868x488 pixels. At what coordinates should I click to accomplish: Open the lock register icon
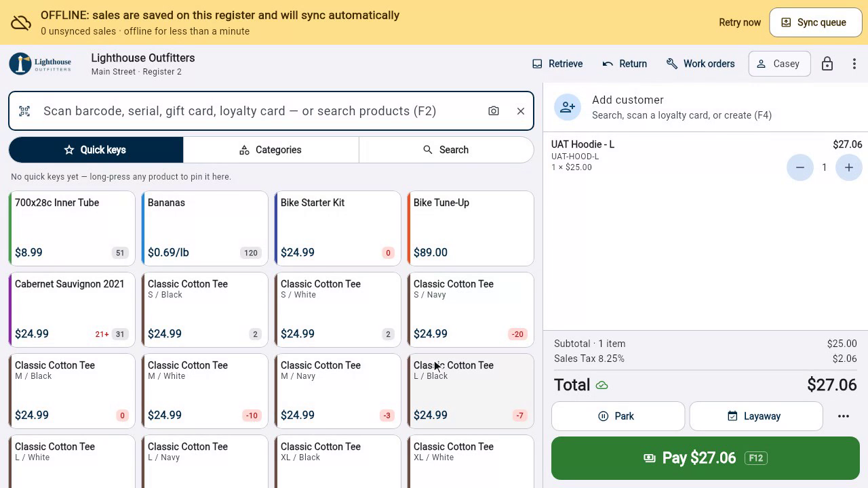827,64
